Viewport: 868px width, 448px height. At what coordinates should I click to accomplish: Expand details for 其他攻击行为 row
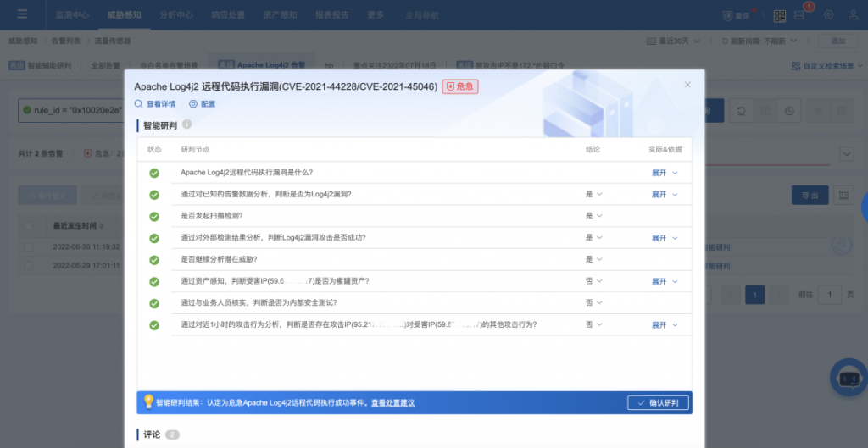(x=665, y=324)
